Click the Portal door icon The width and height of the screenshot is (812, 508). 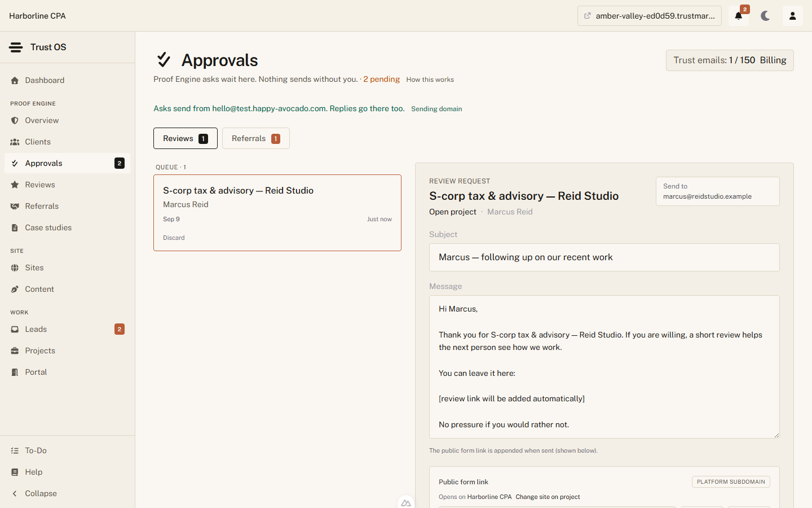pos(15,373)
